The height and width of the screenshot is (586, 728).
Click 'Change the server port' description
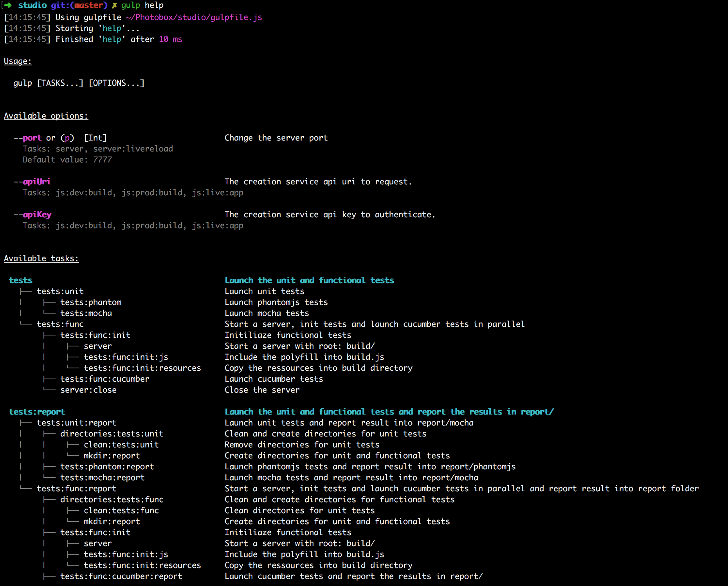click(x=276, y=138)
